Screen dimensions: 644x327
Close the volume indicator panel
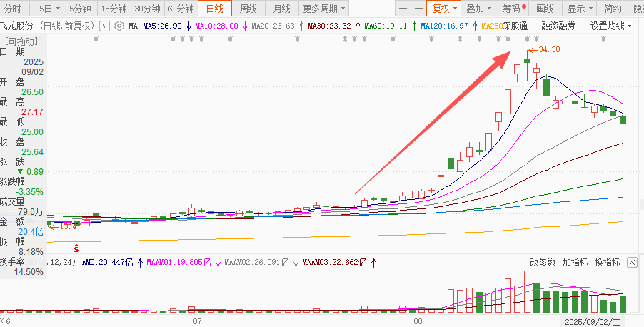[x=632, y=263]
